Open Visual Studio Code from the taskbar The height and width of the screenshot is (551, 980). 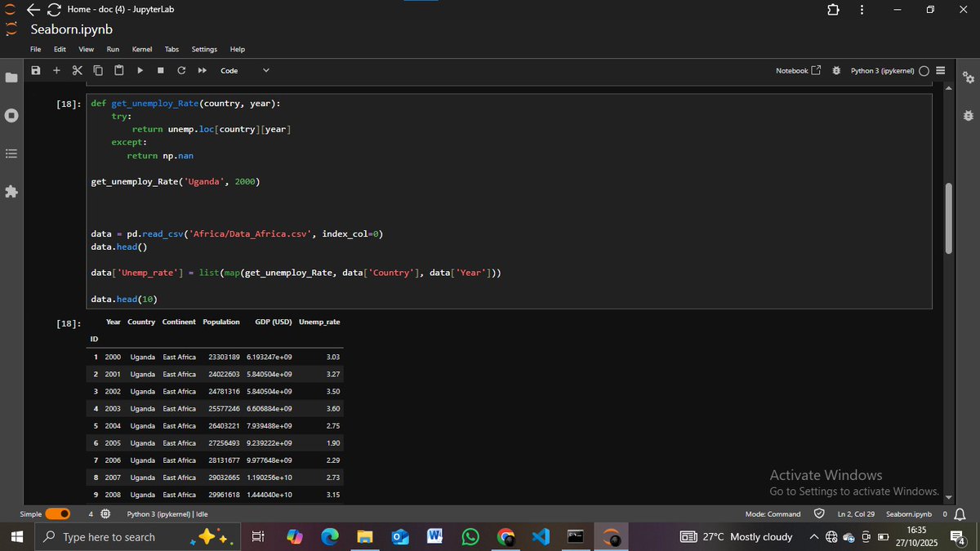[x=541, y=536]
